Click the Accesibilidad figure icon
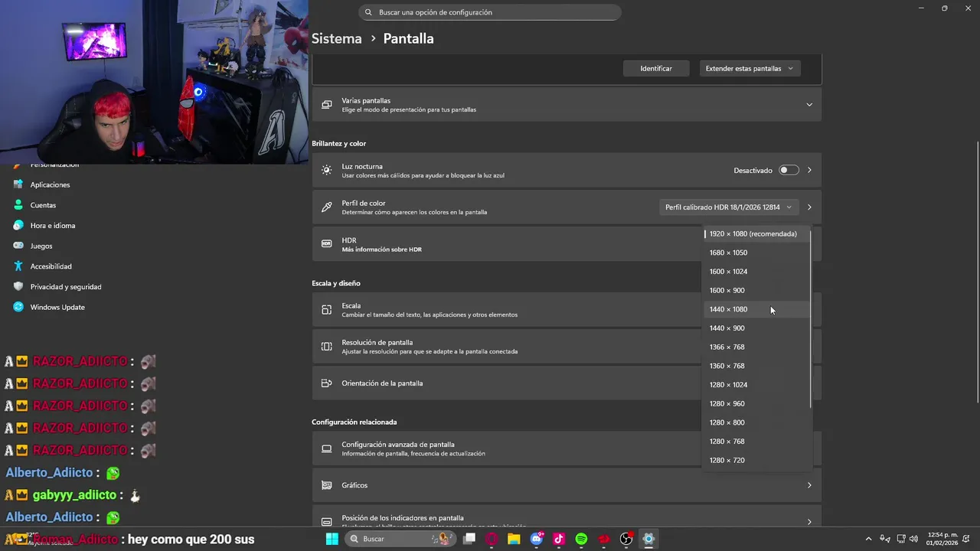This screenshot has height=551, width=980. (x=18, y=266)
